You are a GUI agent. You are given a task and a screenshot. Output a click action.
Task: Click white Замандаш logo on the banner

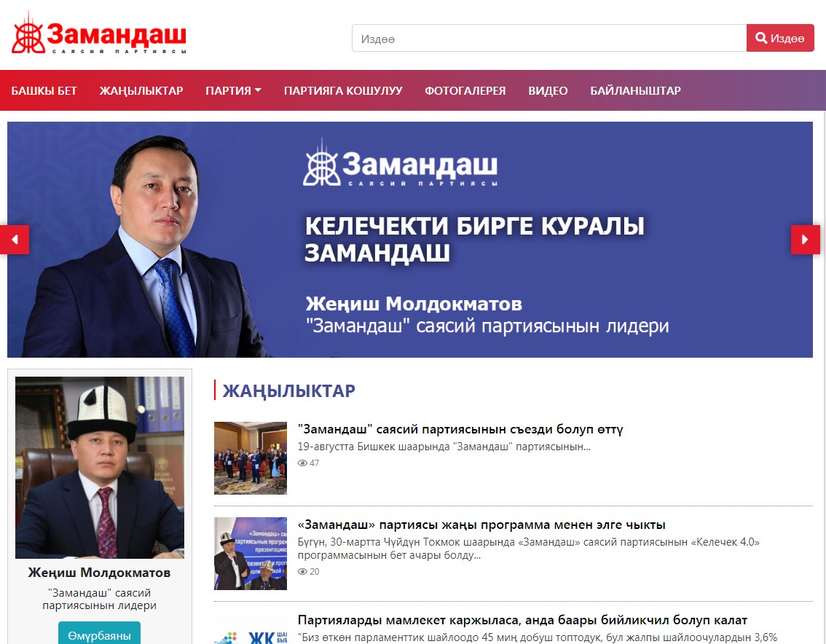pos(400,163)
